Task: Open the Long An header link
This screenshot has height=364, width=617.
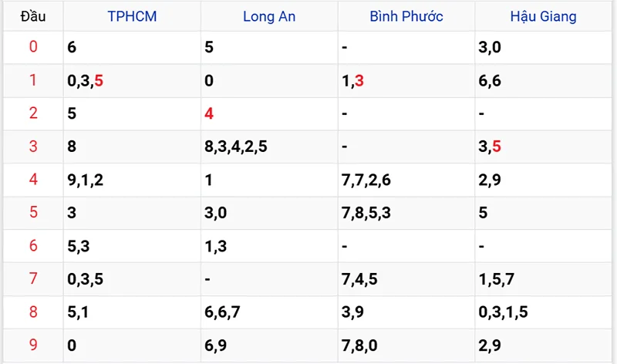Action: tap(269, 16)
